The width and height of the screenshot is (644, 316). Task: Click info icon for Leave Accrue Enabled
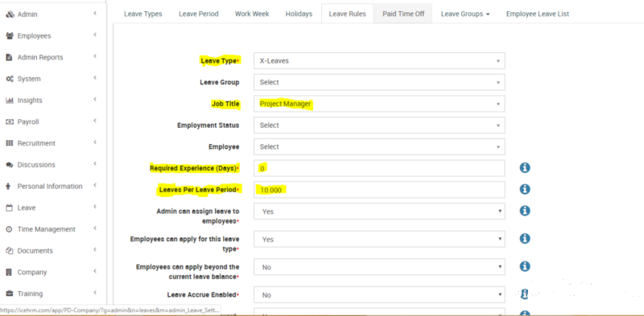pos(525,294)
